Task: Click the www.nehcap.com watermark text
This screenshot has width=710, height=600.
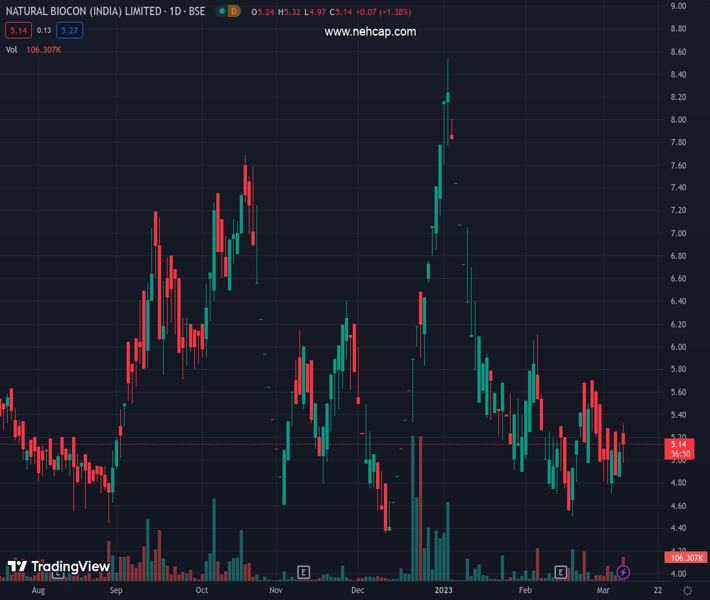Action: (x=370, y=32)
